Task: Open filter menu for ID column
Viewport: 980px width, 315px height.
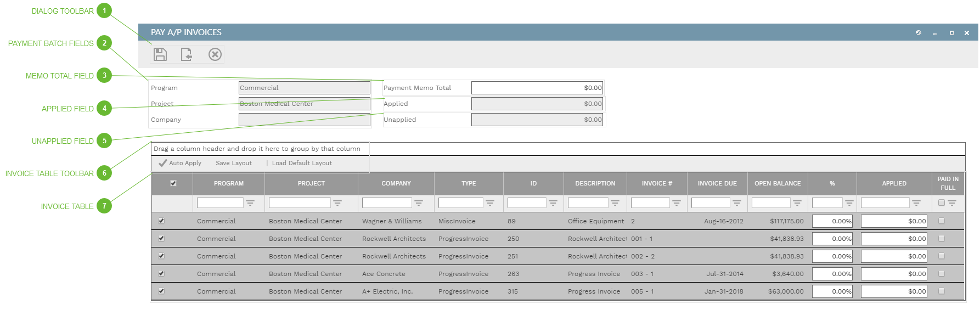Action: click(553, 203)
